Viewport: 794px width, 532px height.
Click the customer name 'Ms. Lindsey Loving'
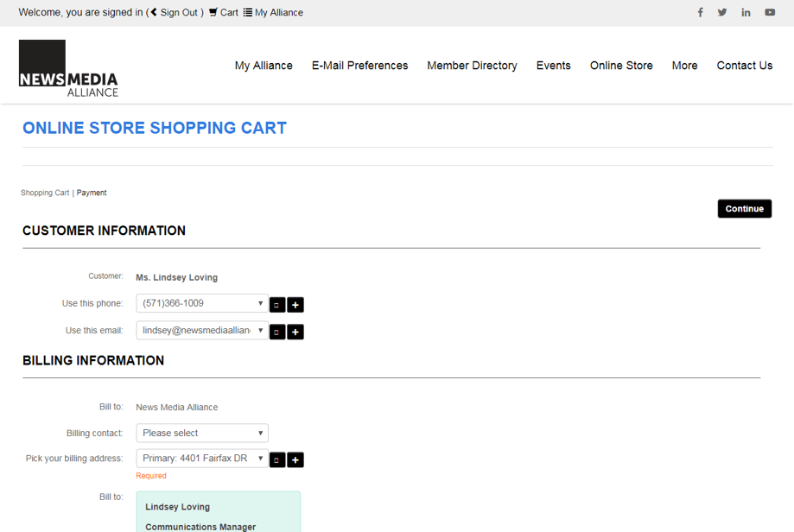coord(177,277)
